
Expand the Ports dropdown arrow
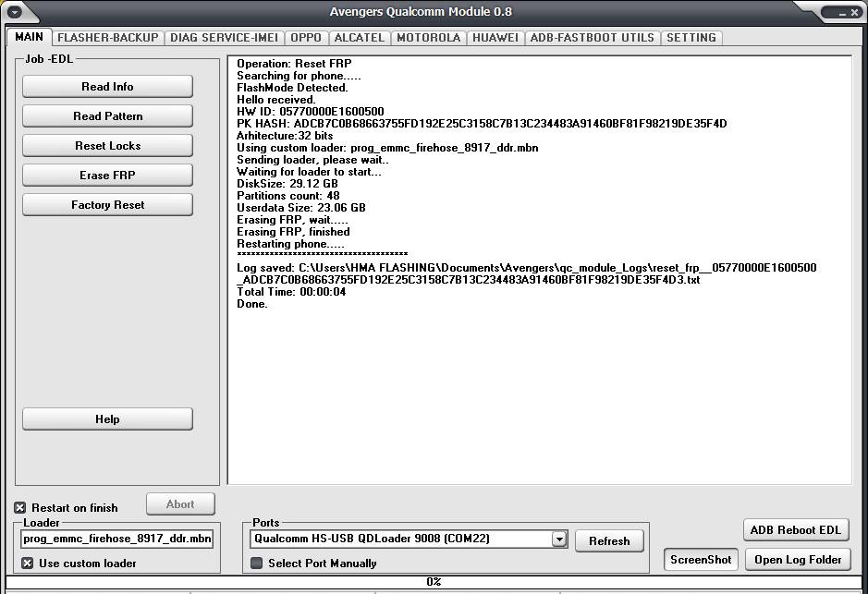click(x=559, y=539)
